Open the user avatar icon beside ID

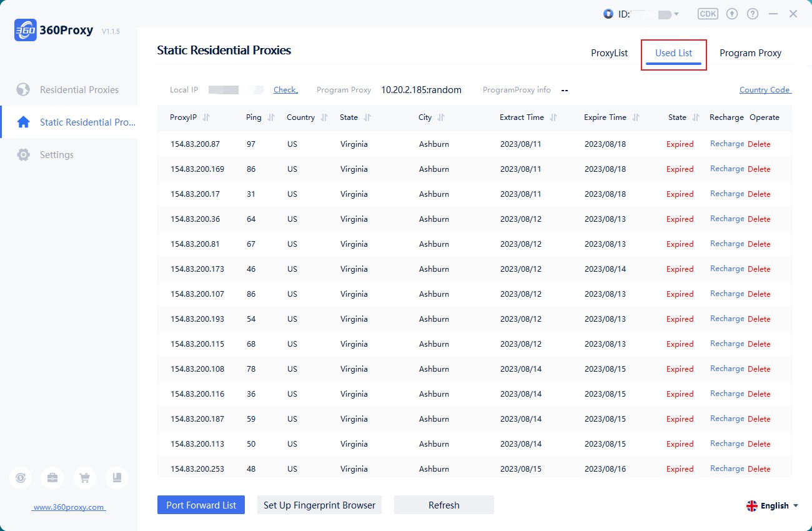click(x=608, y=14)
